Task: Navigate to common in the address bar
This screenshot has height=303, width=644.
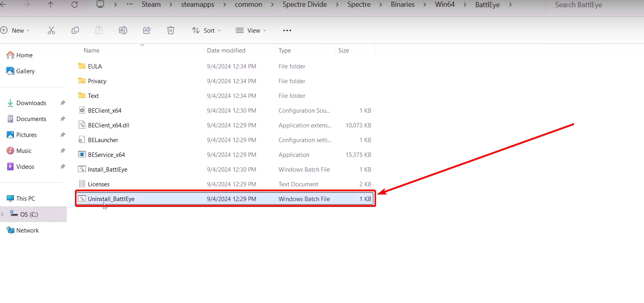Action: click(x=248, y=4)
